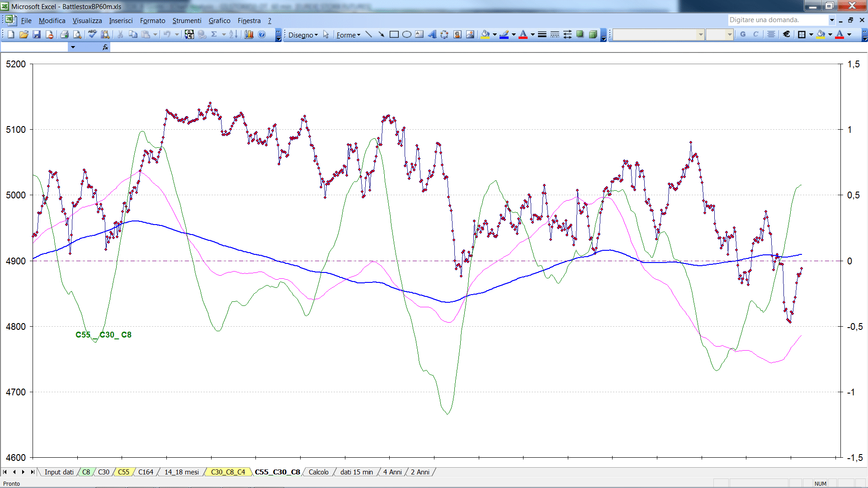868x488 pixels.
Task: Select the Arrow drawing tool
Action: point(381,34)
